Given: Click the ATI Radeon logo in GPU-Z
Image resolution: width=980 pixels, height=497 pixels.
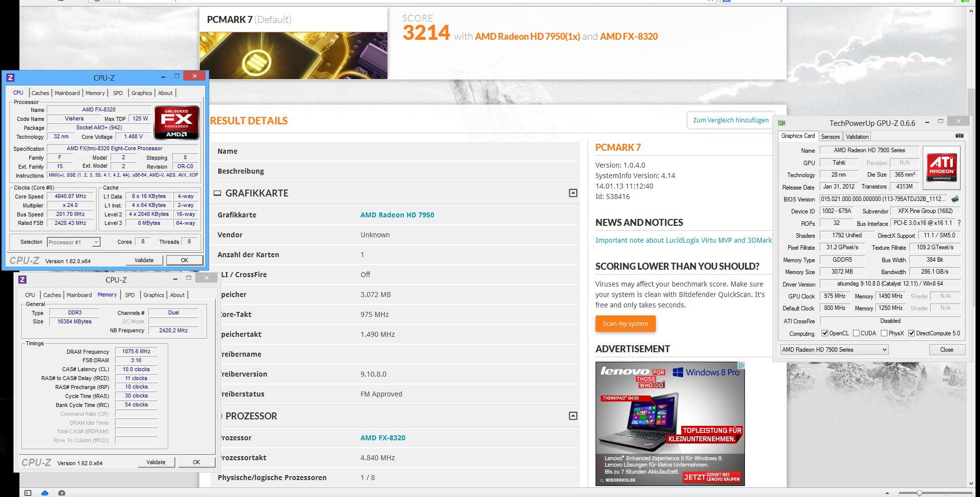Looking at the screenshot, I should tap(941, 167).
